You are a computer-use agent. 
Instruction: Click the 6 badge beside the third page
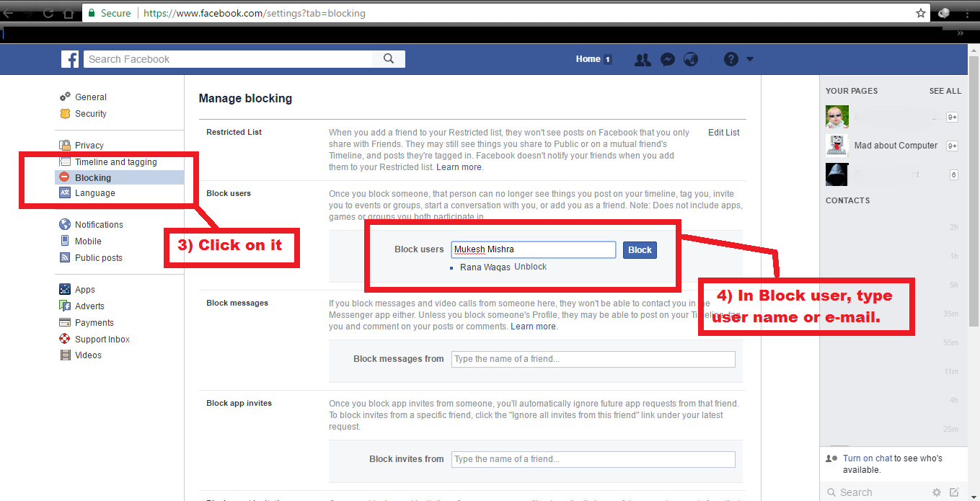(953, 174)
